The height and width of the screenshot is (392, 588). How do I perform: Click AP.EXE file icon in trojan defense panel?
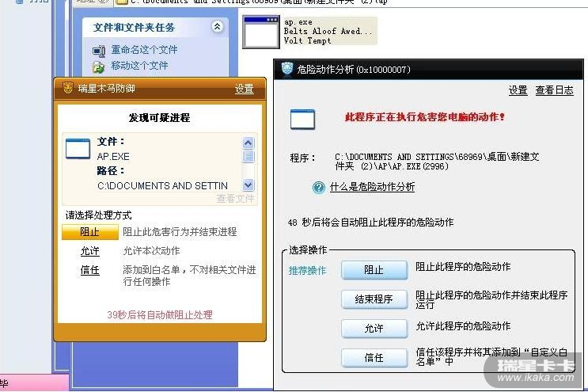78,149
